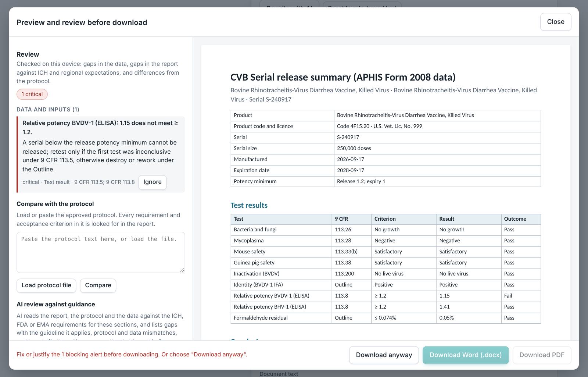The image size is (588, 377).
Task: Click the 'Release 1.2; expiry 1' cell
Action: pyautogui.click(x=437, y=181)
